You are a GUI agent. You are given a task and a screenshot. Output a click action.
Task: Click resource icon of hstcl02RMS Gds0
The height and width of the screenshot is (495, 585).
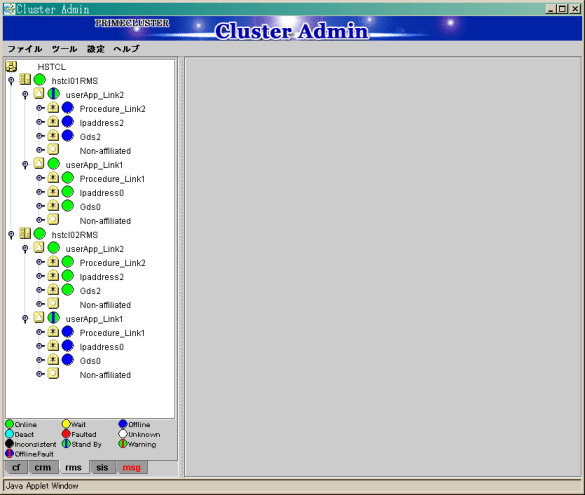[53, 359]
